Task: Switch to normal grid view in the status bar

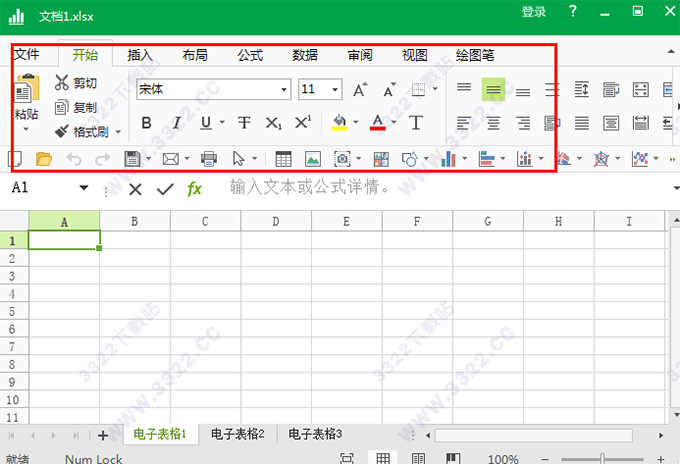Action: tap(382, 457)
